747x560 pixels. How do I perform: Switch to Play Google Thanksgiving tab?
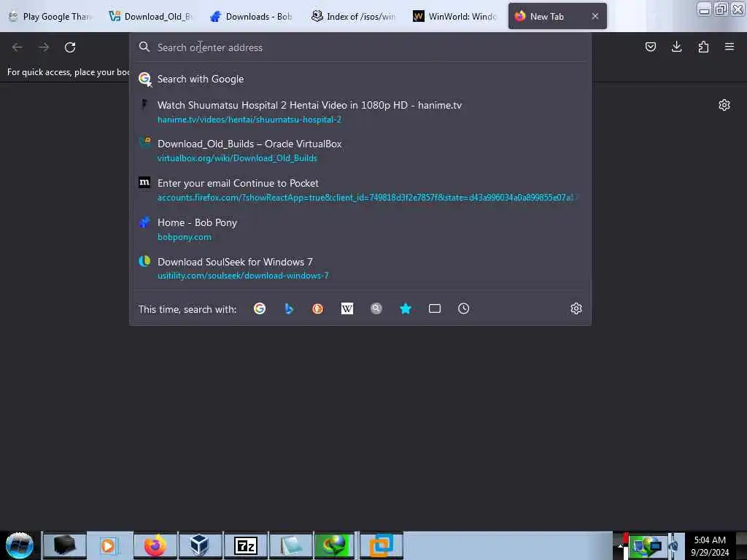tap(52, 16)
